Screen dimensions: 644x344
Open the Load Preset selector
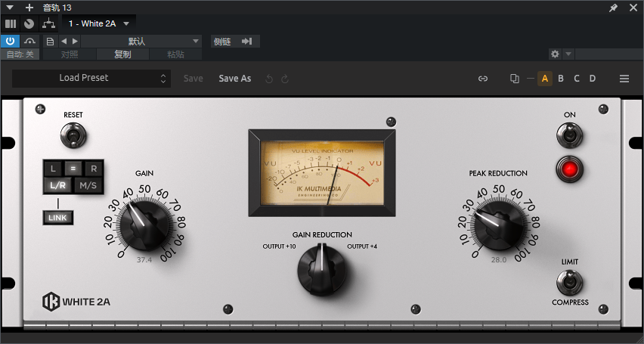[x=91, y=78]
